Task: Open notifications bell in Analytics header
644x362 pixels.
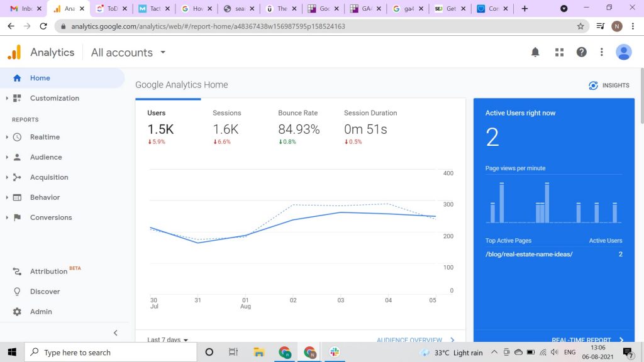Action: [535, 52]
